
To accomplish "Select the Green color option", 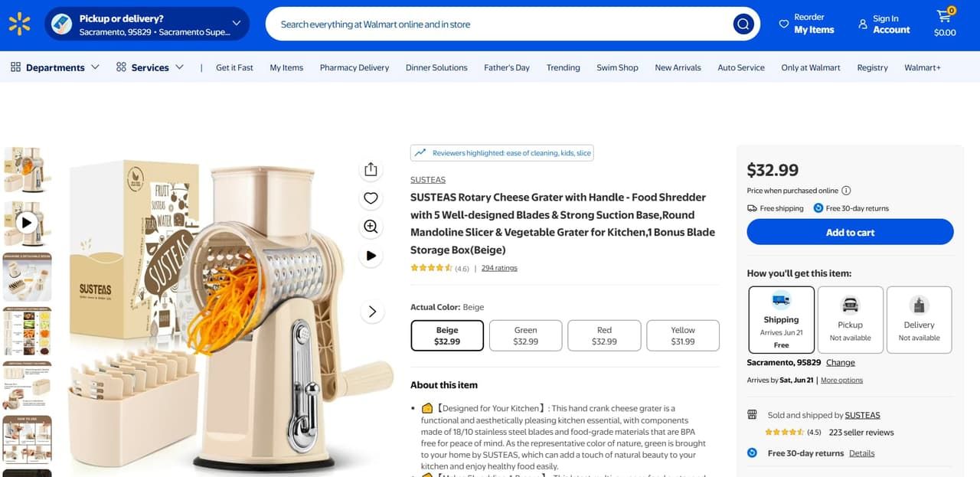I will tap(525, 335).
